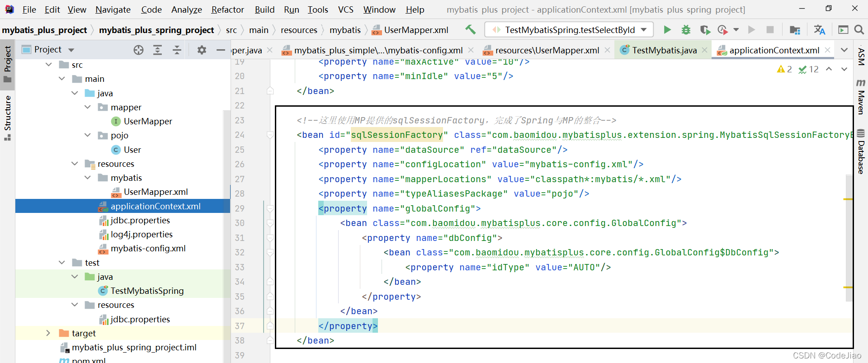868x363 pixels.
Task: Open the Maven tool window
Action: pos(861,97)
